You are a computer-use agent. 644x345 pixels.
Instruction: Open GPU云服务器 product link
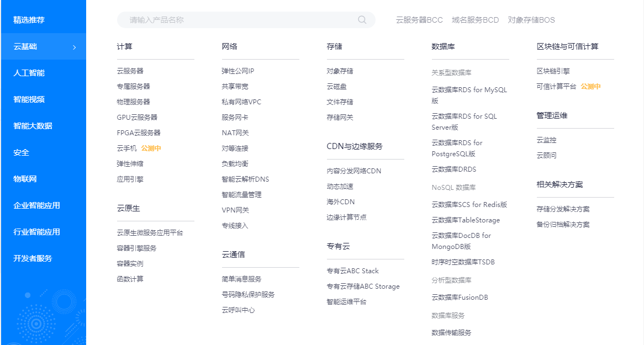point(137,118)
